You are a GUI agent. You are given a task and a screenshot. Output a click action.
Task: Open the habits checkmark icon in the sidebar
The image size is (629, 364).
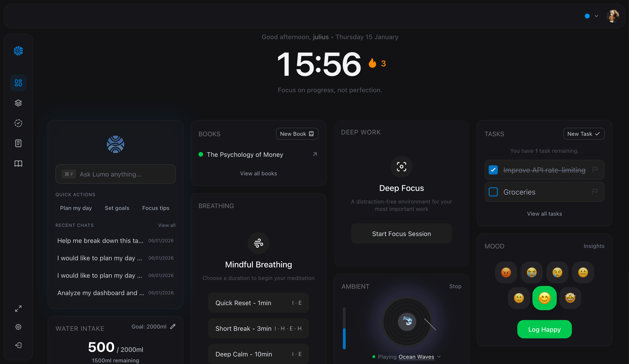point(18,123)
